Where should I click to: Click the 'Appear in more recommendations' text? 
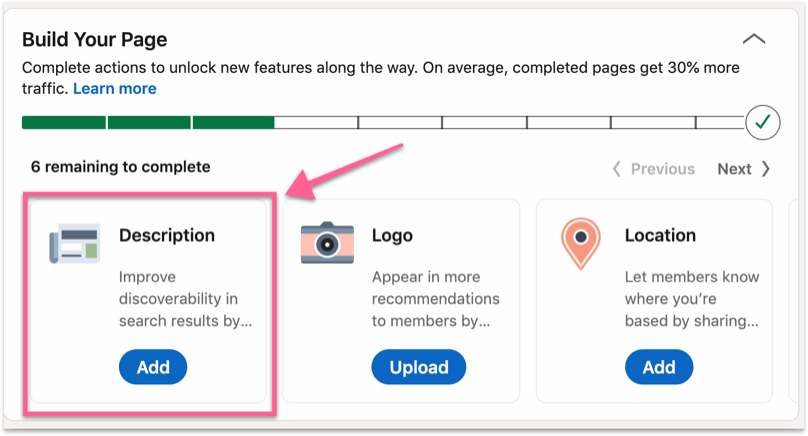coord(434,299)
